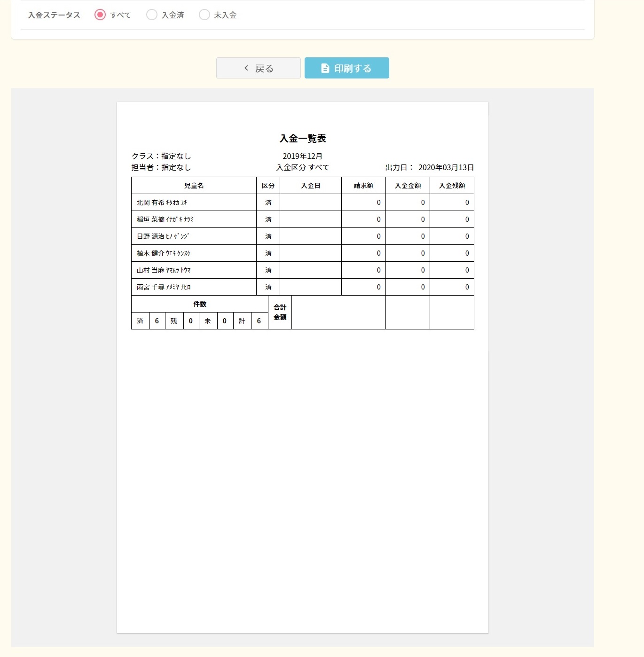Click the 未 count label
The image size is (644, 657).
click(207, 321)
